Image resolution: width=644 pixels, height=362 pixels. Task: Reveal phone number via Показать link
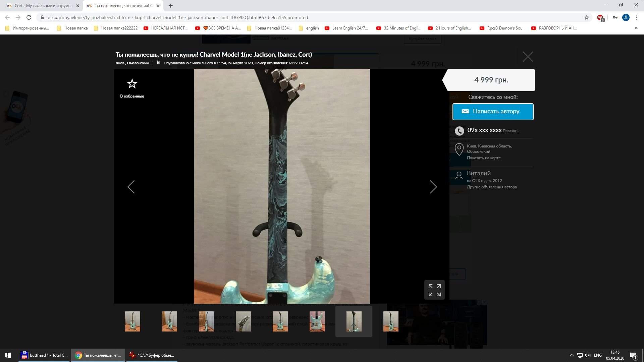tap(510, 131)
